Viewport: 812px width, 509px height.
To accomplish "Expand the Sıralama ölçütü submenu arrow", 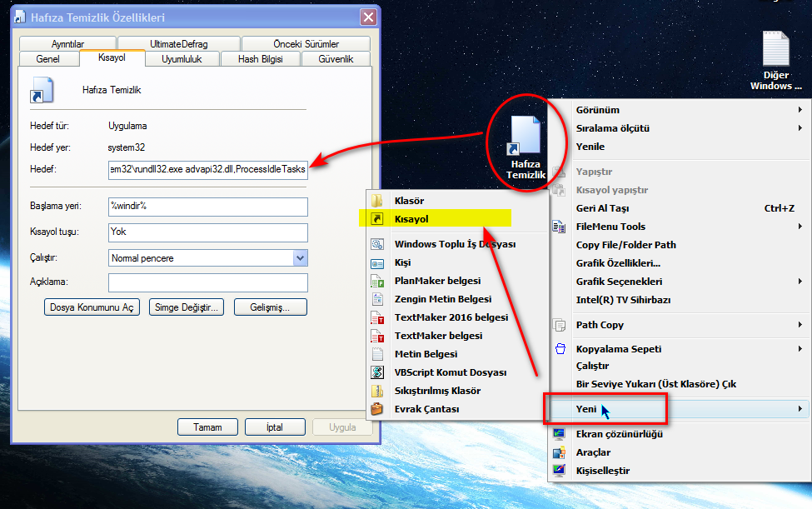I will [x=800, y=128].
